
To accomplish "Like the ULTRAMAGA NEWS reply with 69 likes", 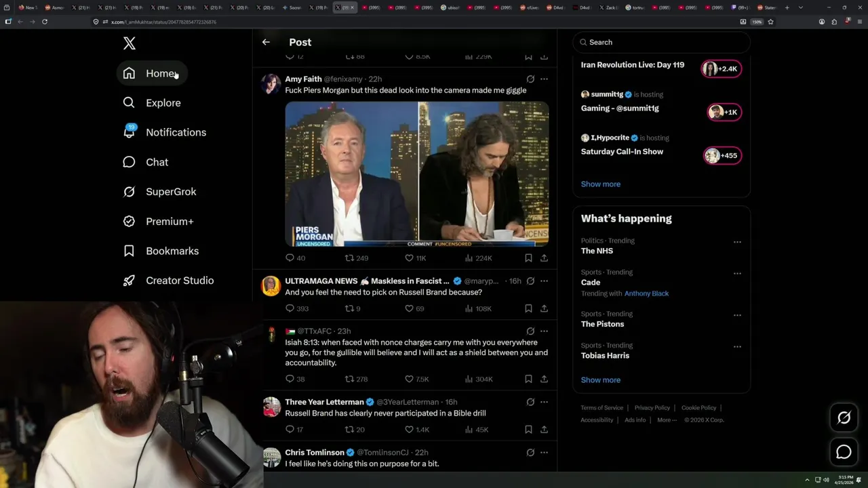I will pyautogui.click(x=414, y=308).
